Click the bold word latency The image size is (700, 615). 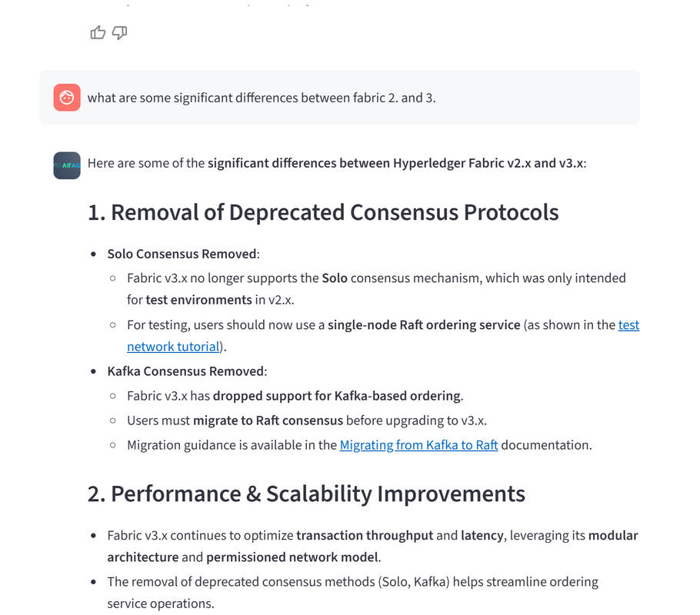[484, 535]
